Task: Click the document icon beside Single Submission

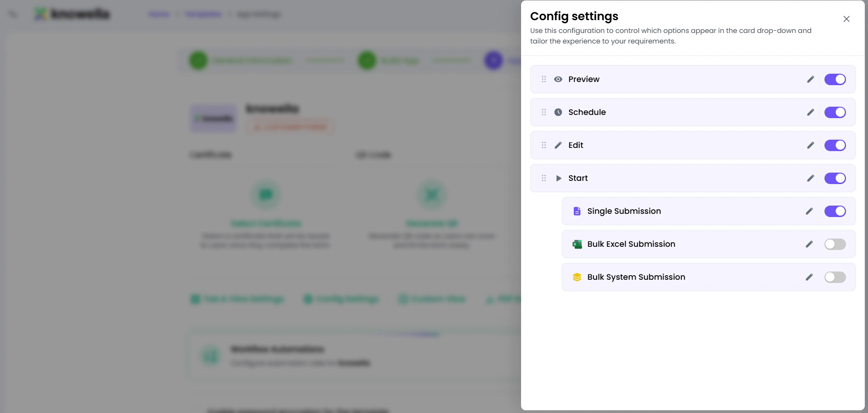Action: (577, 211)
